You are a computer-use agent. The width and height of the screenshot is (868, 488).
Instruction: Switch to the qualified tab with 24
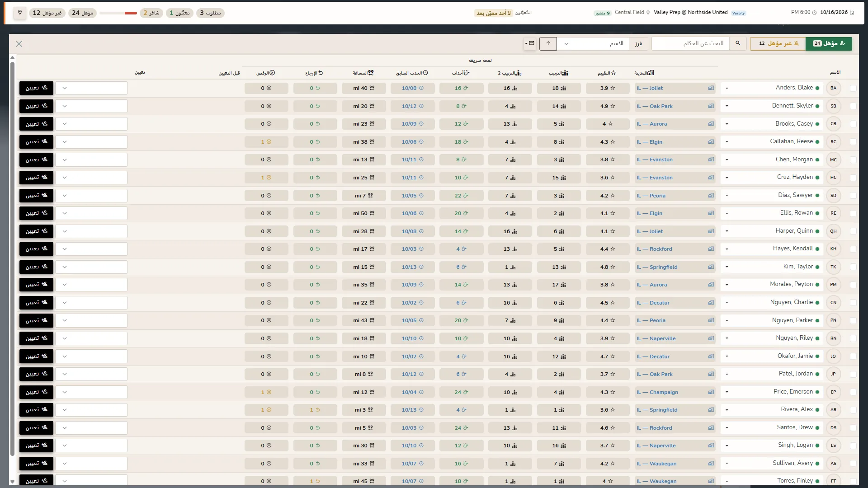[829, 43]
